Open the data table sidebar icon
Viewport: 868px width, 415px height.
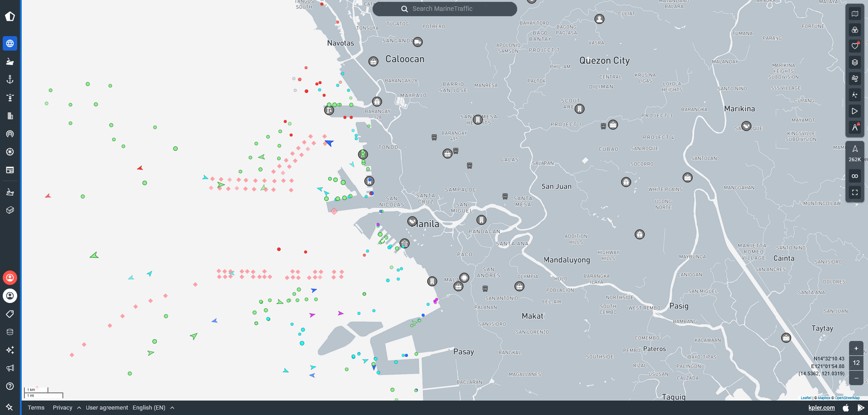pyautogui.click(x=10, y=170)
